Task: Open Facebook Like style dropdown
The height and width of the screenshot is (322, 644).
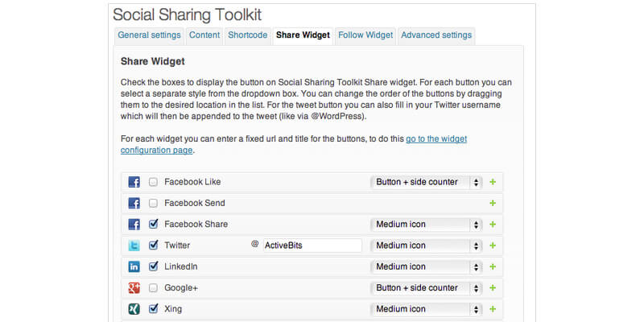Action: 427,182
